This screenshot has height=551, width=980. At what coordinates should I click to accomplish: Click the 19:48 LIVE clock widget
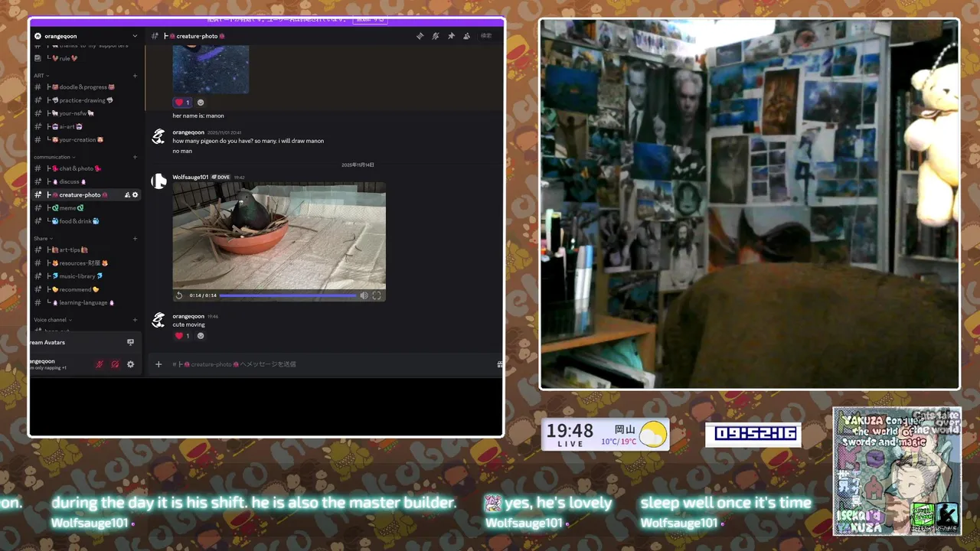[570, 435]
